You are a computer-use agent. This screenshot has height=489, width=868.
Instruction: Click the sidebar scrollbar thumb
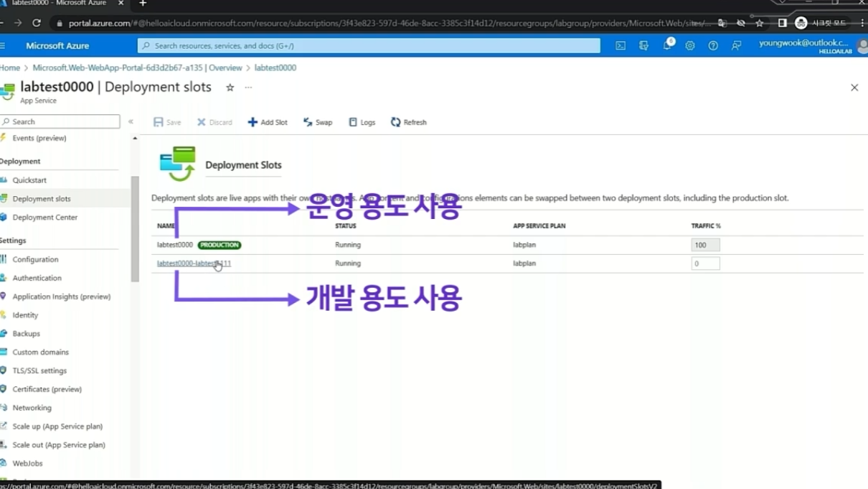135,229
